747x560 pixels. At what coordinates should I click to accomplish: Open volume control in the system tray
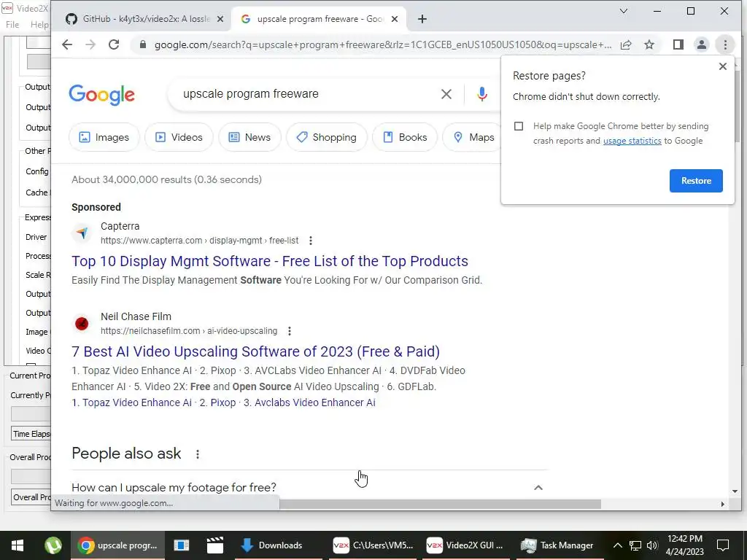pyautogui.click(x=652, y=545)
